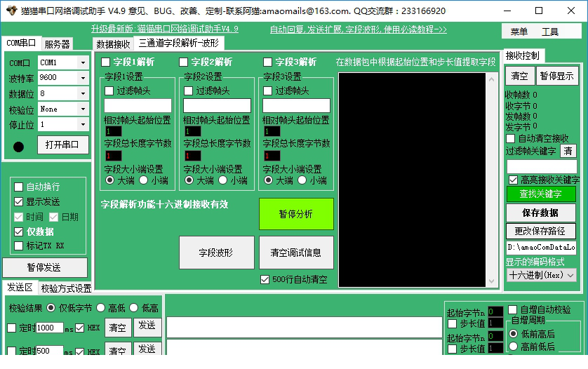This screenshot has width=588, height=369.
Task: Select 高前低后 radio option
Action: click(513, 347)
